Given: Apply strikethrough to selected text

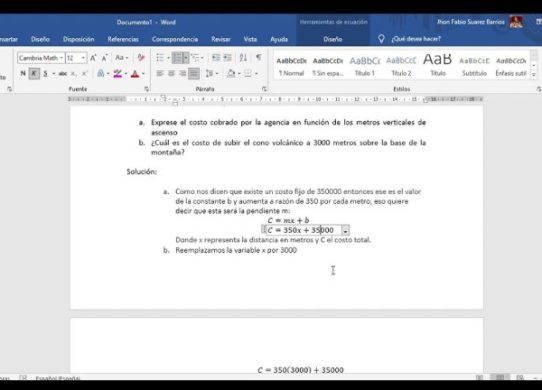Looking at the screenshot, I should pos(63,73).
